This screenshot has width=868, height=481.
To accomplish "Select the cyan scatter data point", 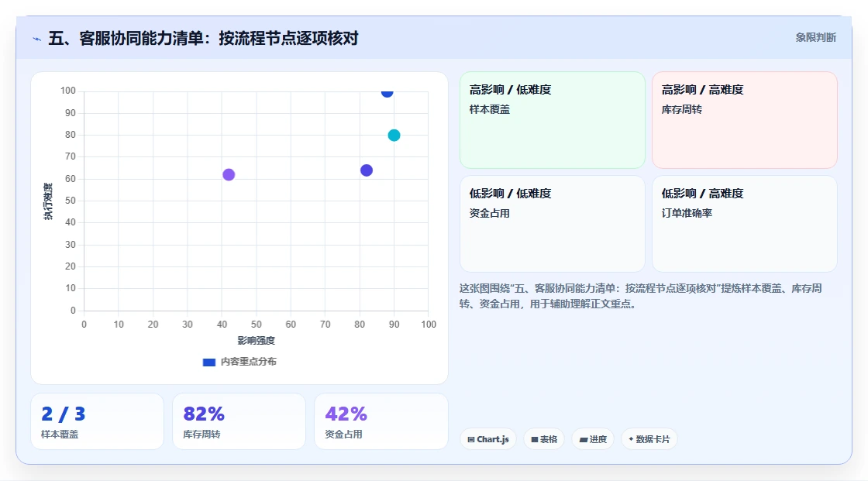I will (x=394, y=136).
